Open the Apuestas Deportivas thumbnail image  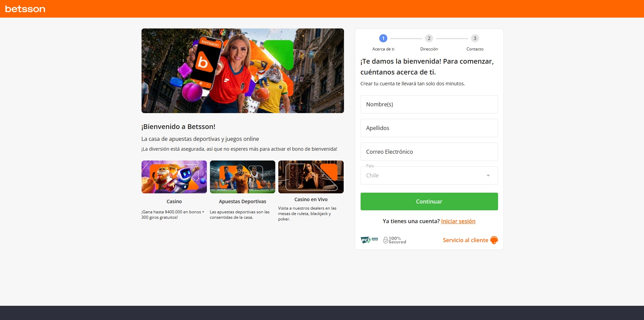242,177
